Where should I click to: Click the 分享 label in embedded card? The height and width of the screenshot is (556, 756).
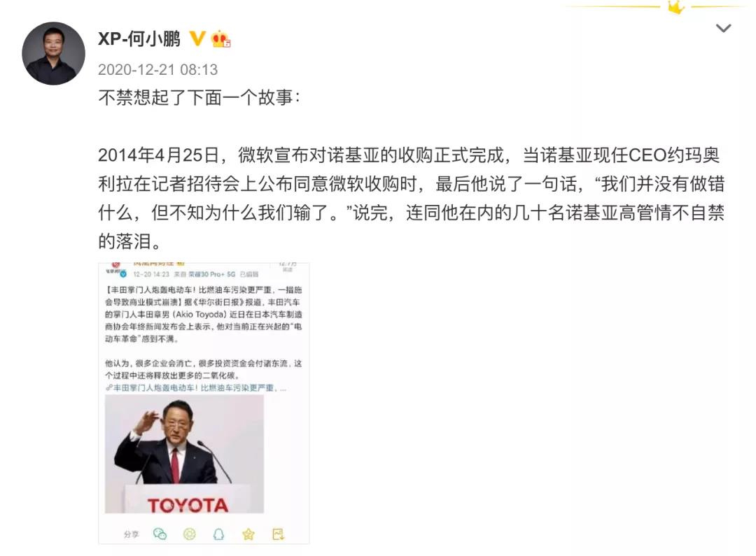[131, 534]
